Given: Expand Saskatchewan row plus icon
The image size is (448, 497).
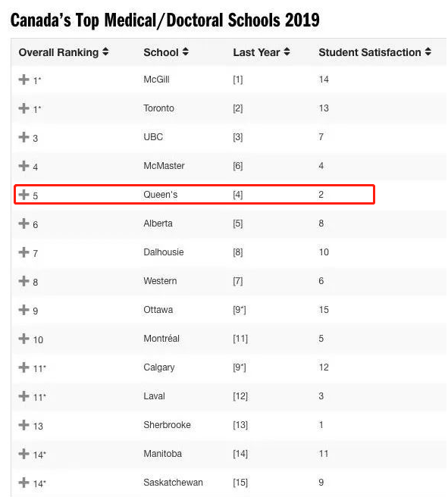Looking at the screenshot, I should click(x=23, y=483).
